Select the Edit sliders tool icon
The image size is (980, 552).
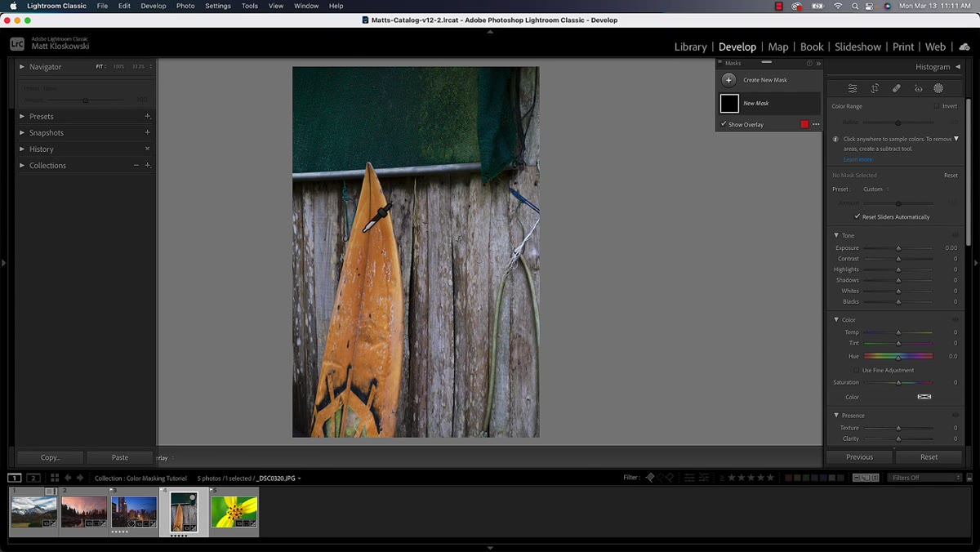click(853, 88)
